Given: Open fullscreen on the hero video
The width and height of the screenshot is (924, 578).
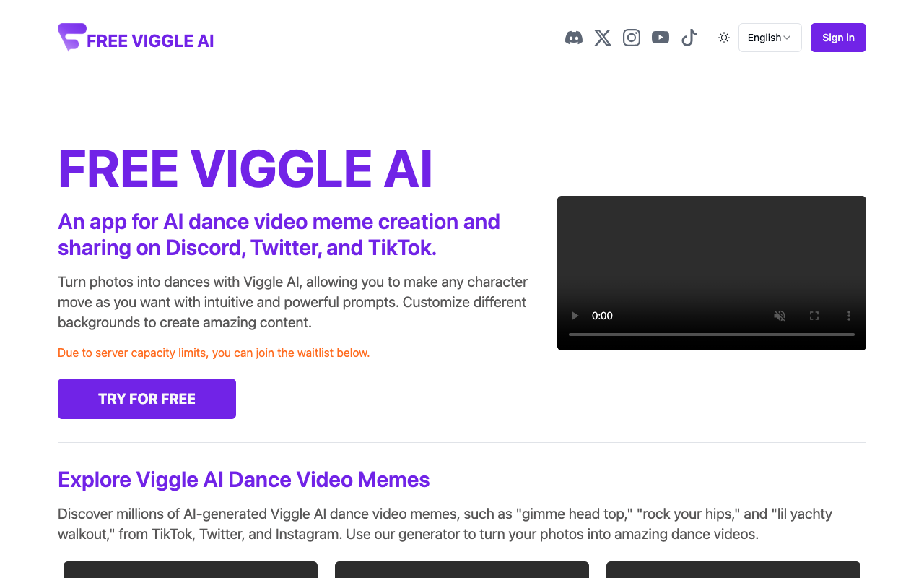Looking at the screenshot, I should pos(814,316).
